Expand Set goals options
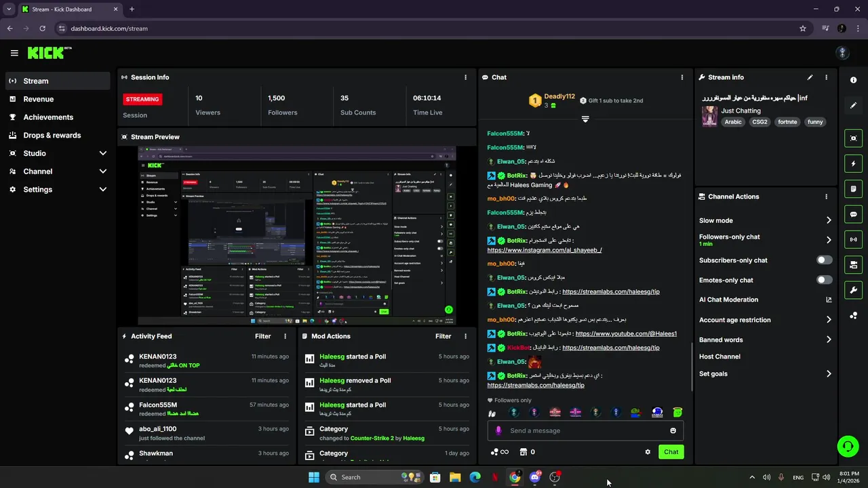The image size is (868, 488). click(x=829, y=373)
